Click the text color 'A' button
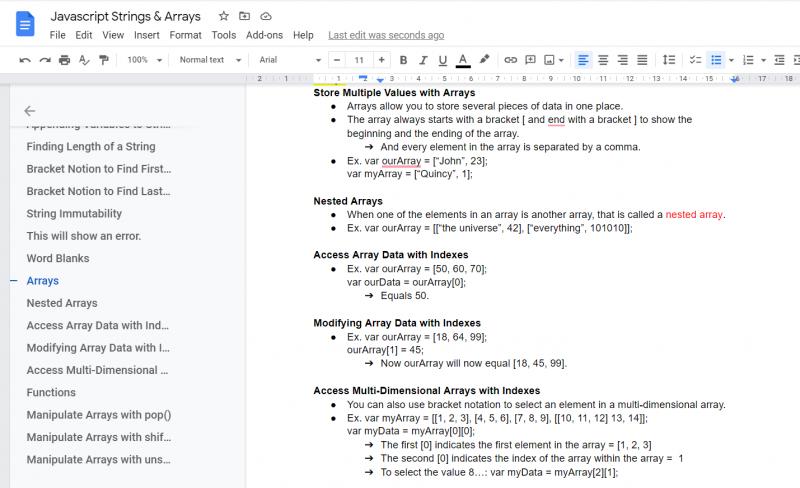Image resolution: width=800 pixels, height=488 pixels. click(463, 60)
